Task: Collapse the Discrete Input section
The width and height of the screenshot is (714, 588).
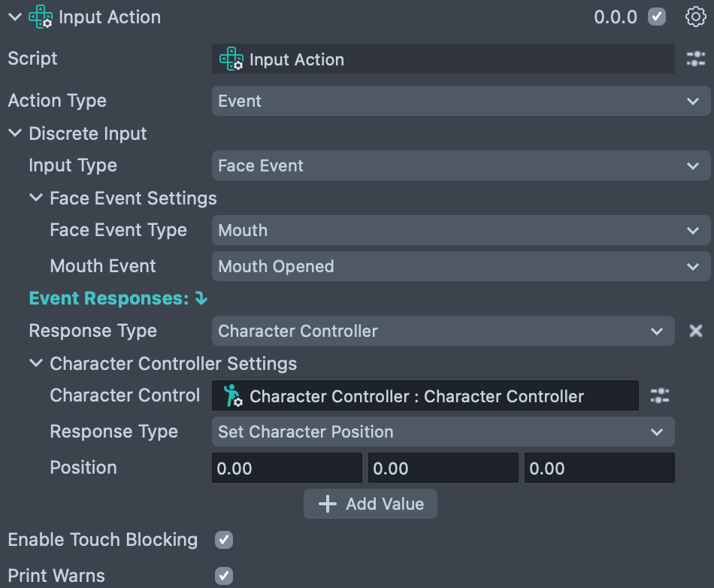Action: [x=15, y=134]
